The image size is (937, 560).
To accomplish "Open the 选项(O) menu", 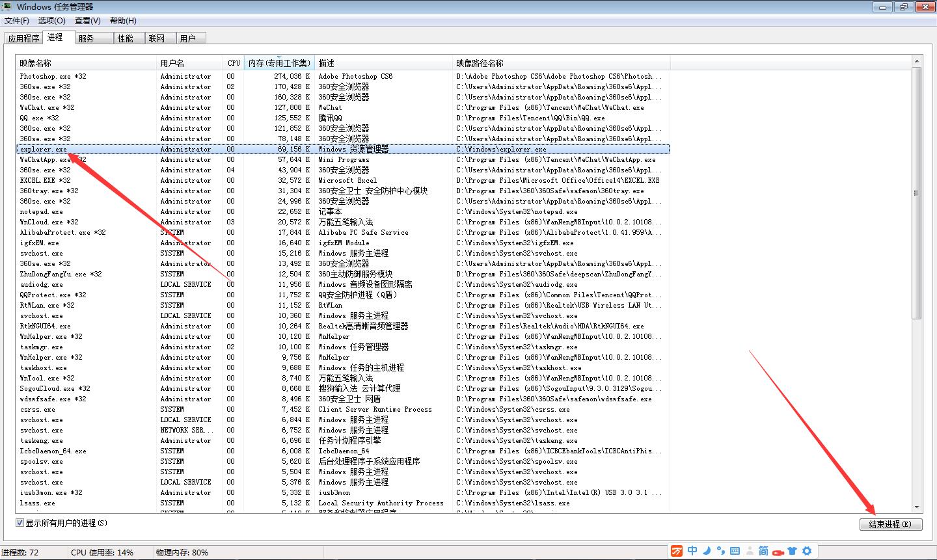I will [52, 21].
